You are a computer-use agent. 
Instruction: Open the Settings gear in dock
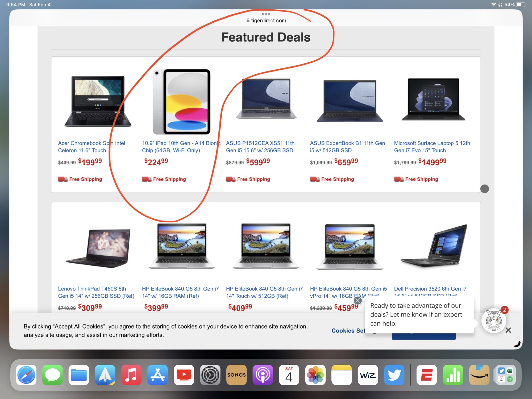210,375
